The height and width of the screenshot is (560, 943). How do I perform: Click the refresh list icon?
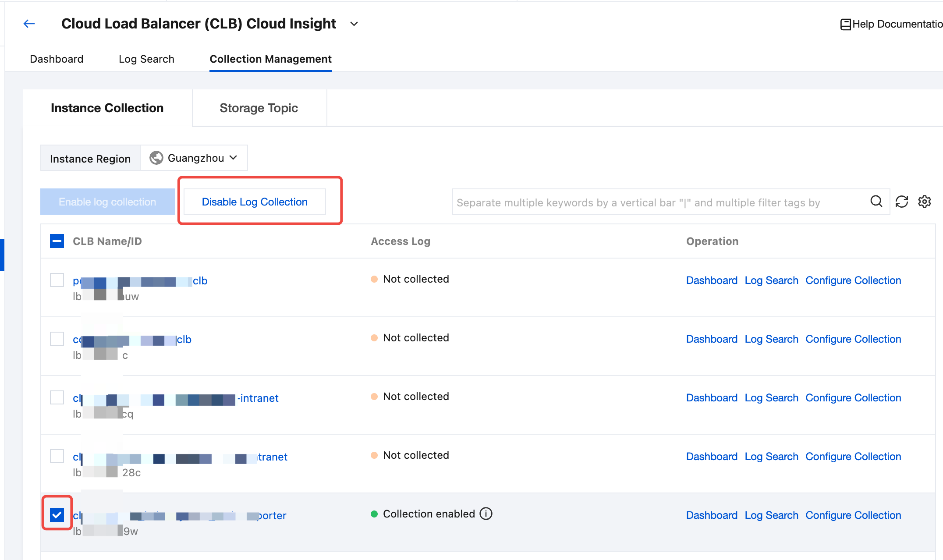[901, 202]
